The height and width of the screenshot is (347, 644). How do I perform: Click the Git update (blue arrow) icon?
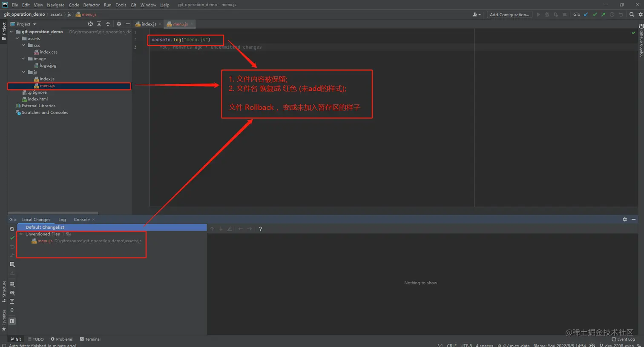point(586,14)
